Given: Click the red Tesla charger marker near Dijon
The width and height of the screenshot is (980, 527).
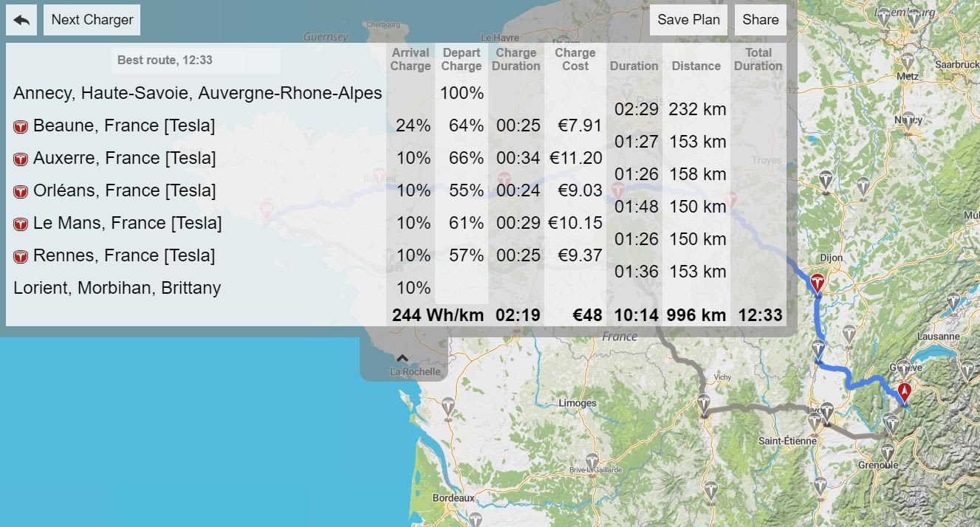Looking at the screenshot, I should (818, 283).
